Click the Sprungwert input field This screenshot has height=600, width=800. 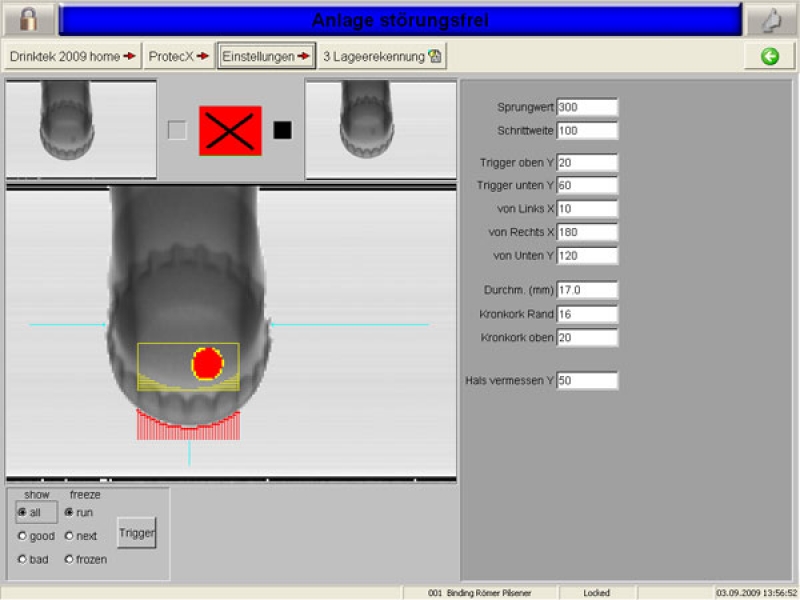(x=587, y=107)
